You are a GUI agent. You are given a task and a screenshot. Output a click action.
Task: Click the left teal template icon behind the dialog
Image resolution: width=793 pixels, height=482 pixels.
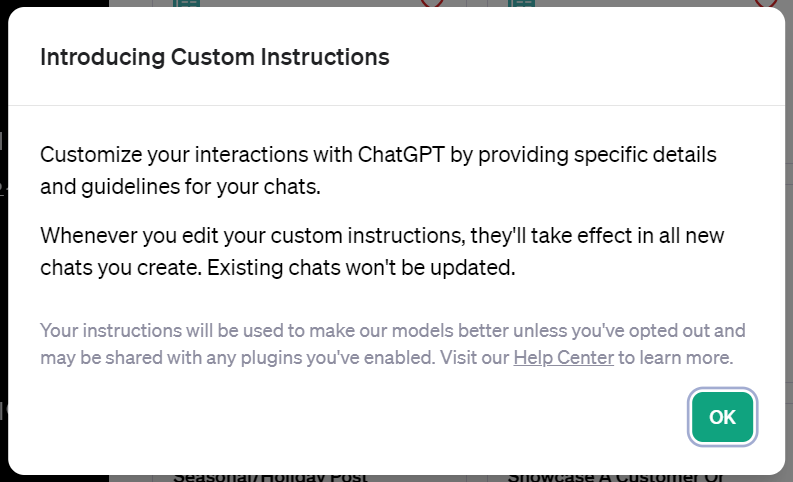tap(186, 3)
